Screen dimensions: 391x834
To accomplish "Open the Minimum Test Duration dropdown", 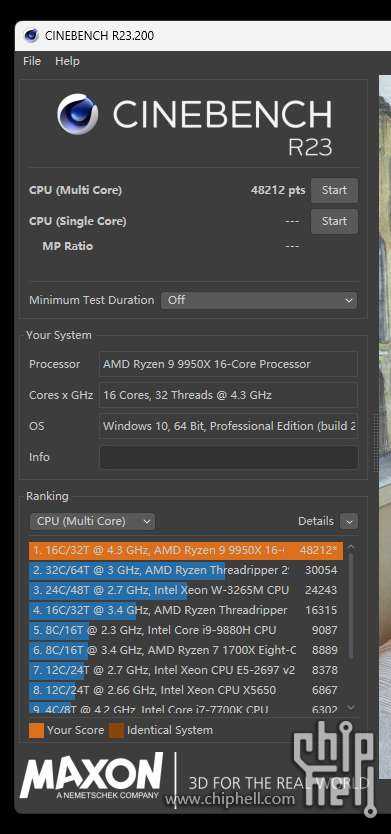I will (259, 300).
